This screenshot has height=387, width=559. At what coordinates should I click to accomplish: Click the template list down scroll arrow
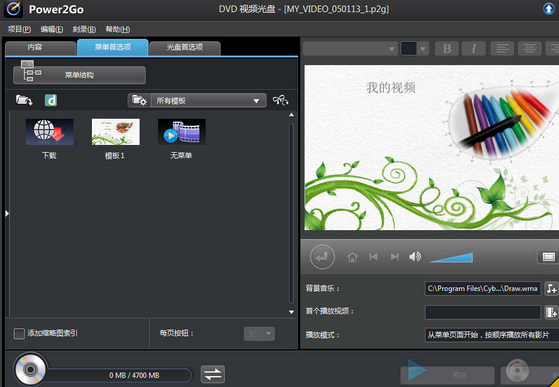click(291, 312)
